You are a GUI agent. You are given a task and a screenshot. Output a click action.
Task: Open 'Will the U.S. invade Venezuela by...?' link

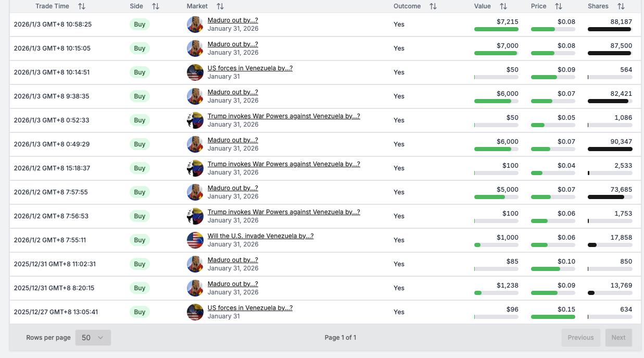coord(260,236)
